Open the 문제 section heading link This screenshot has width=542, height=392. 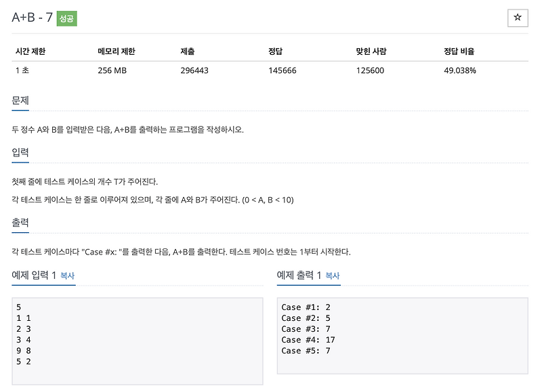[22, 102]
